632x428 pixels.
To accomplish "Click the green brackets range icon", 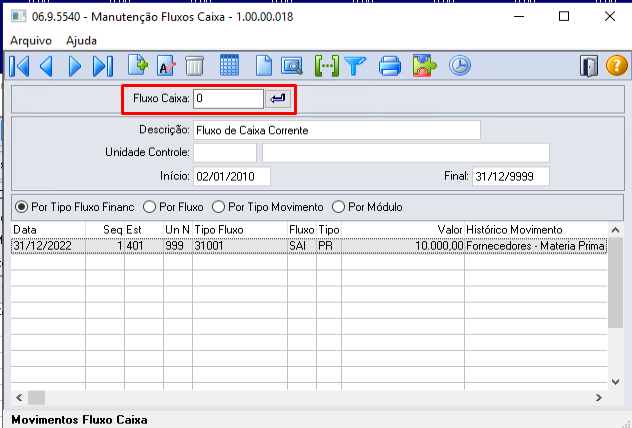I will pyautogui.click(x=326, y=66).
